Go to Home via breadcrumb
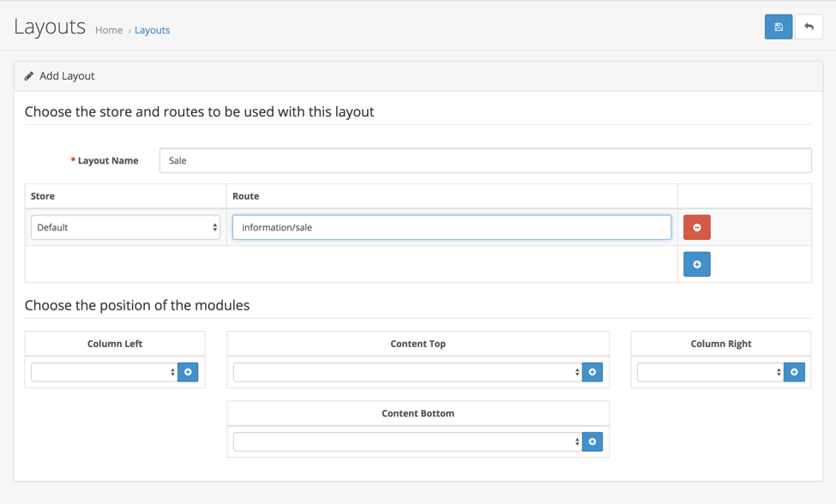The image size is (836, 504). point(109,30)
